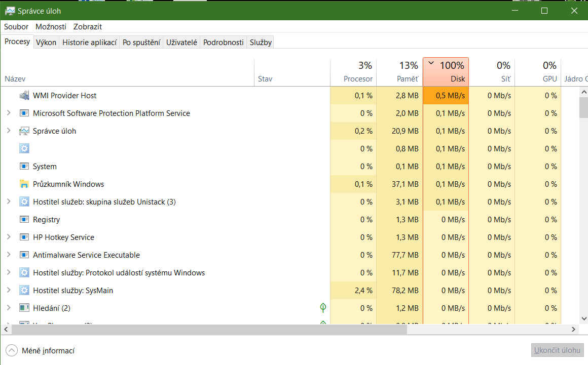Switch to the Výkon tab
The image size is (588, 365).
[x=46, y=43]
